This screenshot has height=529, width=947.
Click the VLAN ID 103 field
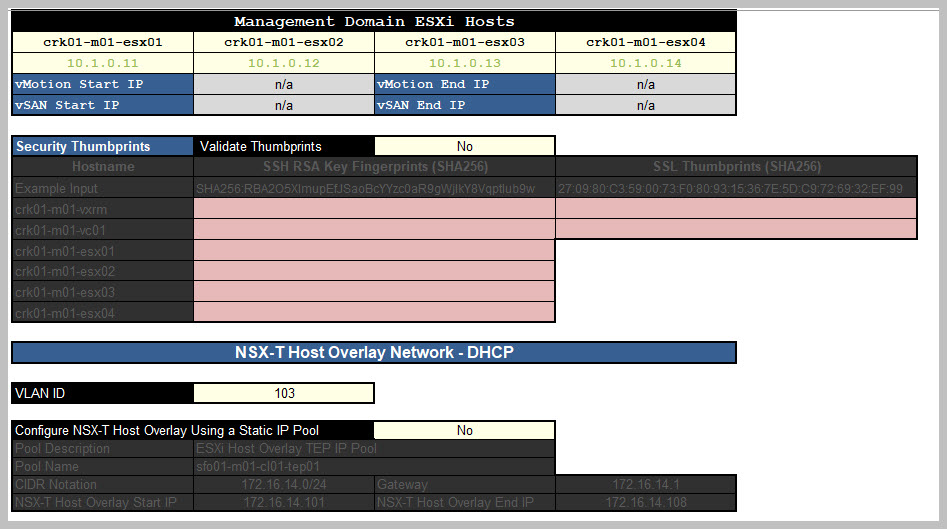click(284, 393)
